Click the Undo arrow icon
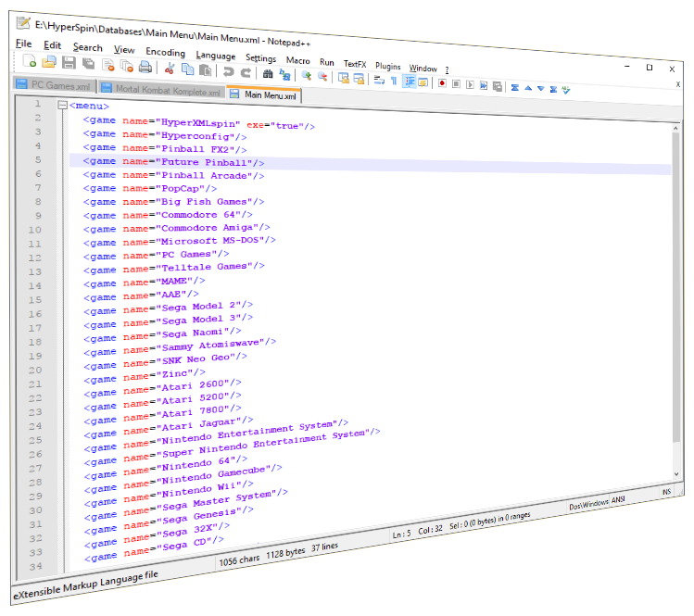The image size is (694, 616). [228, 71]
